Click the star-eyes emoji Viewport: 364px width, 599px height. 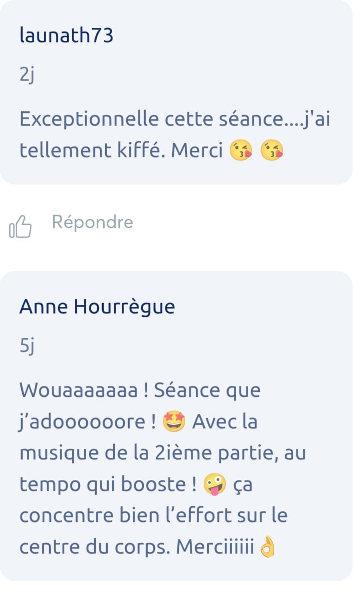click(x=175, y=422)
